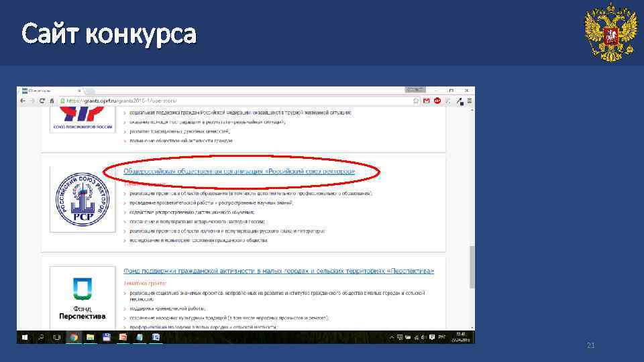Click the extension icon right of Adblock
Viewport: 644px width, 362px height.
447,101
